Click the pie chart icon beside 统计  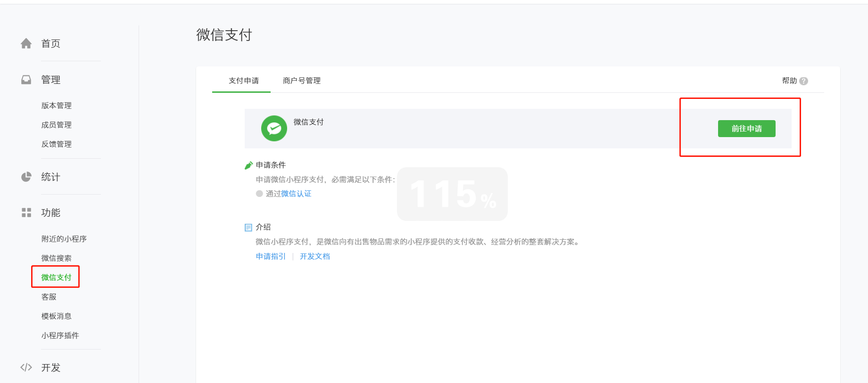26,177
